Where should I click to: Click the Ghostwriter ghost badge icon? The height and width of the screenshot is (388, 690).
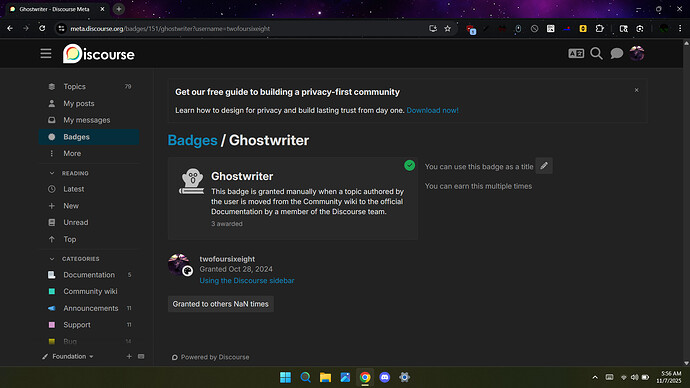pos(191,181)
